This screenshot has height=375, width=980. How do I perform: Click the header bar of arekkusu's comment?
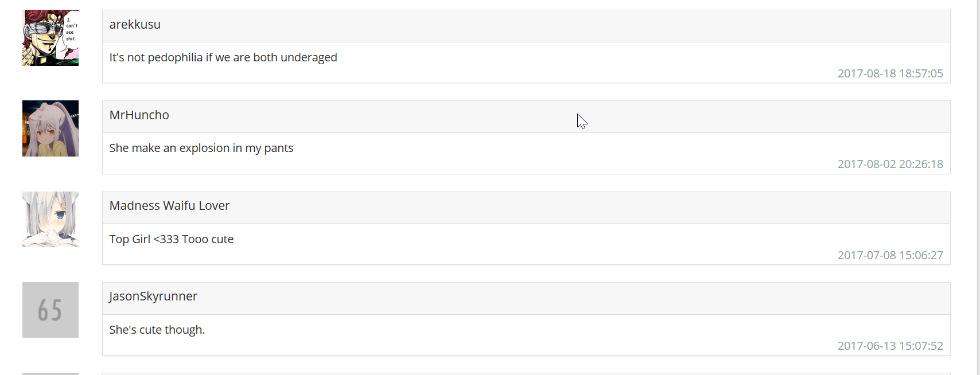pyautogui.click(x=526, y=26)
